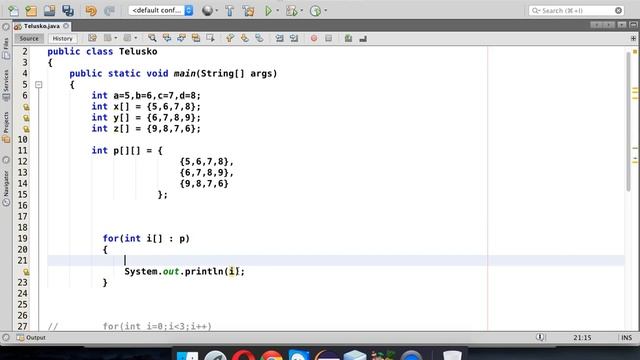Screen dimensions: 640x360
Task: Select the Telusko.java editor tab
Action: click(42, 26)
